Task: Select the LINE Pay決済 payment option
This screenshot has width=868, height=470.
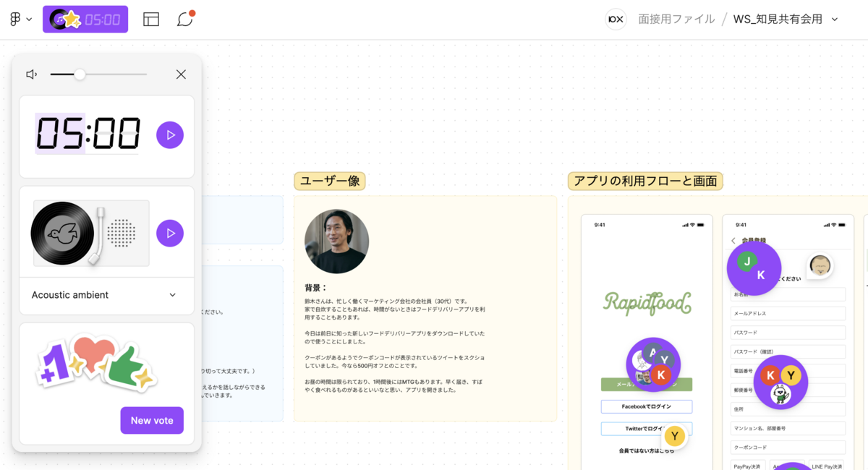Action: point(827,466)
